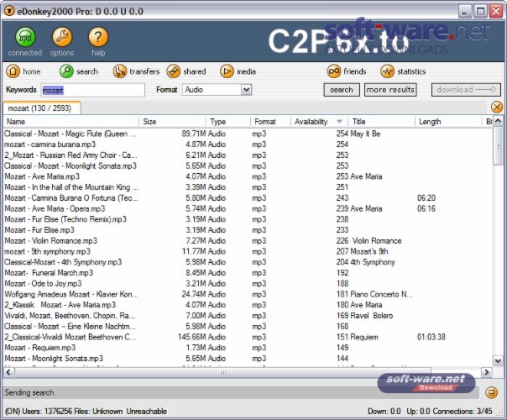
Task: Select '2_Classical-Vivaldi Mozart Beethoven C...' row
Action: [248, 337]
